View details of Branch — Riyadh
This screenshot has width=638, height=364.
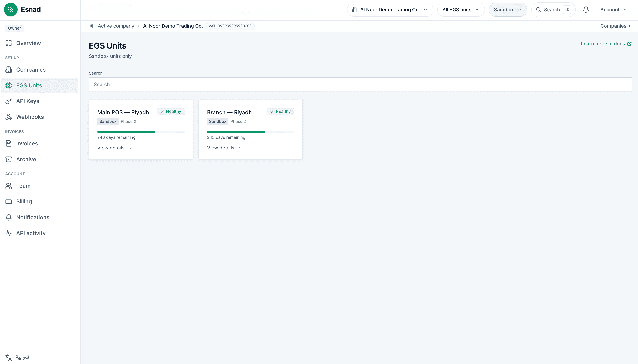224,148
